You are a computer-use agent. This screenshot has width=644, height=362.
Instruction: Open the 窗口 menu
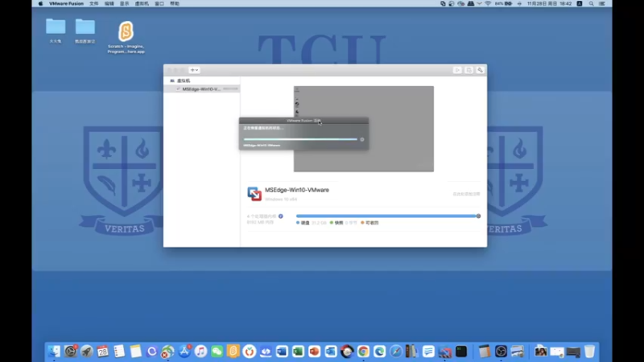coord(159,3)
